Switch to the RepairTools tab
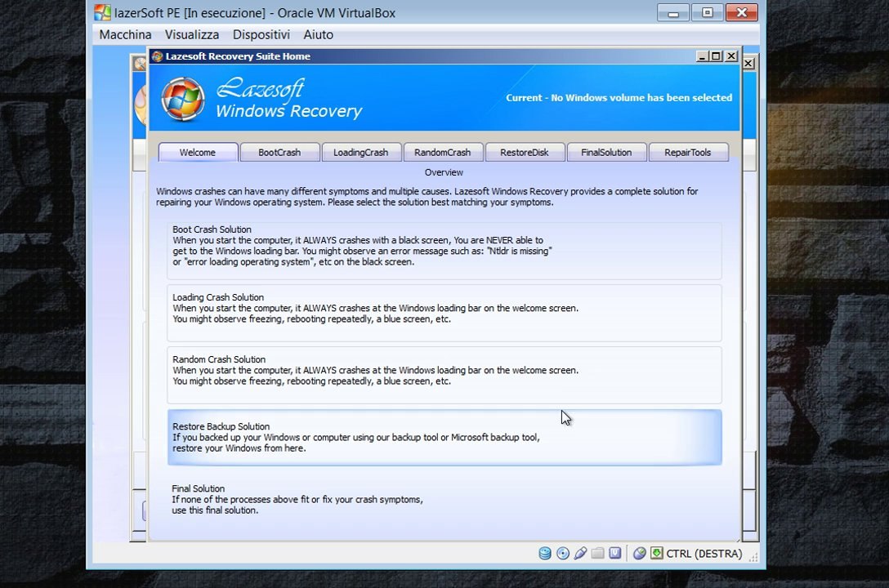Screen dimensions: 889x588 (688, 153)
